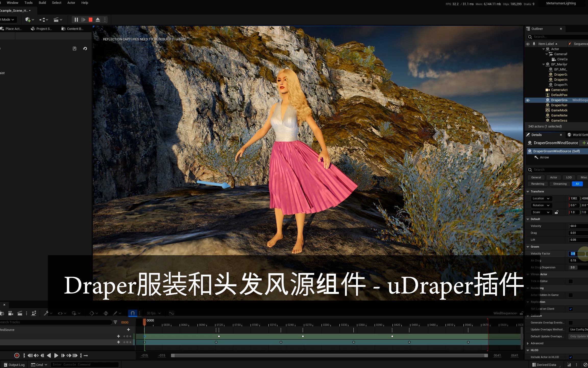Image resolution: width=588 pixels, height=368 pixels.
Task: Open the Build menu
Action: click(x=42, y=3)
